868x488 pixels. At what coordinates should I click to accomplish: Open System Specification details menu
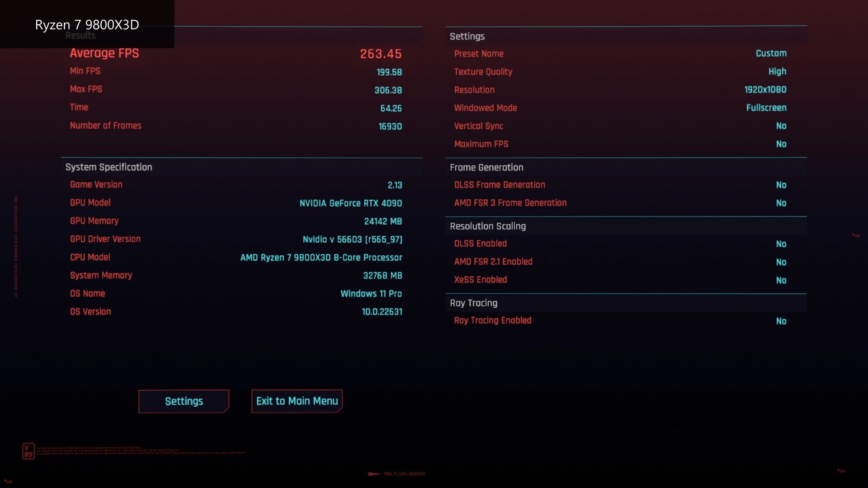click(108, 167)
